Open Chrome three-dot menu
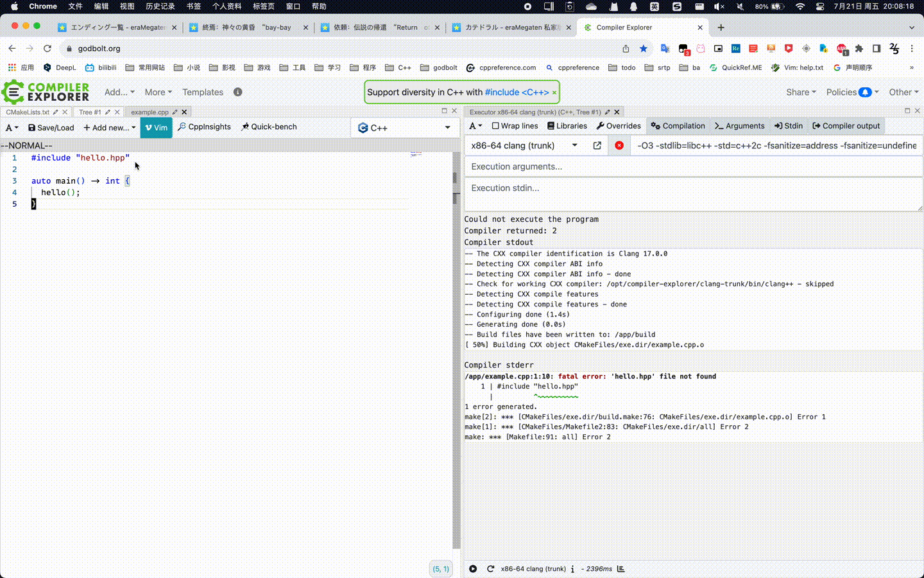 click(x=912, y=48)
